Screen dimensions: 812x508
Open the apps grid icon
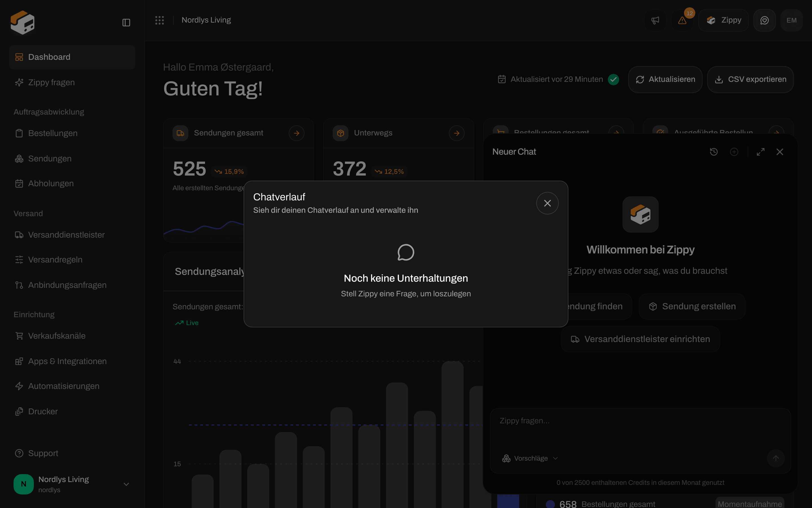coord(159,20)
